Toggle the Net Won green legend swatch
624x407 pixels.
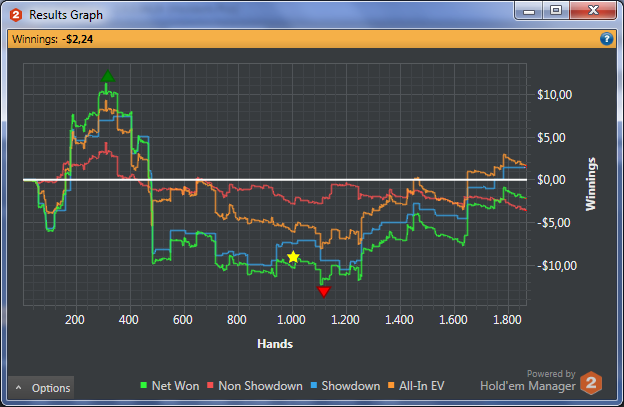[144, 385]
